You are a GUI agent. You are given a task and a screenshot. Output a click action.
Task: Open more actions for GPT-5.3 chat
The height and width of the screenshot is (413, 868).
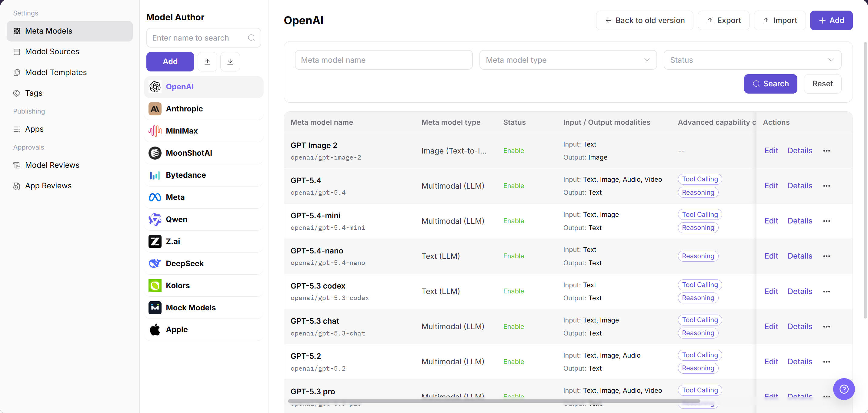click(x=826, y=326)
